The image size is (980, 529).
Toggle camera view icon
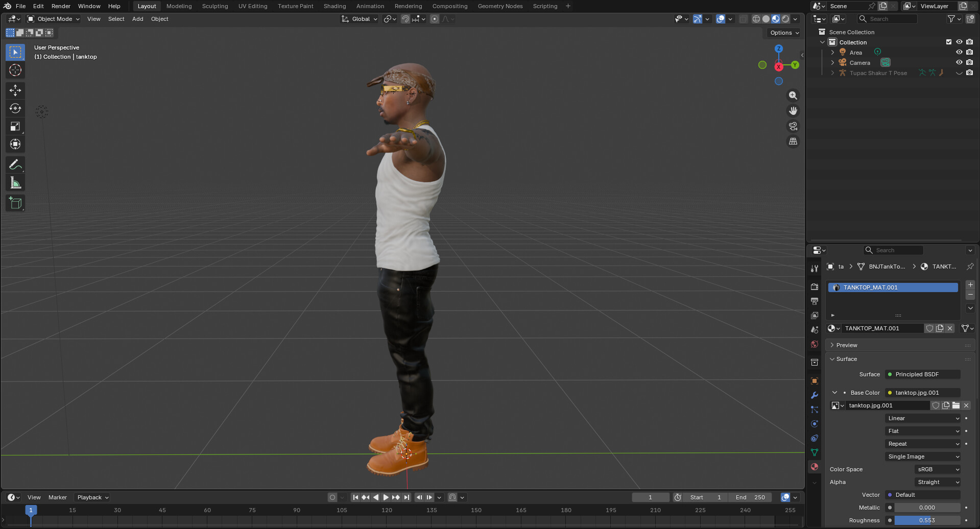[793, 126]
